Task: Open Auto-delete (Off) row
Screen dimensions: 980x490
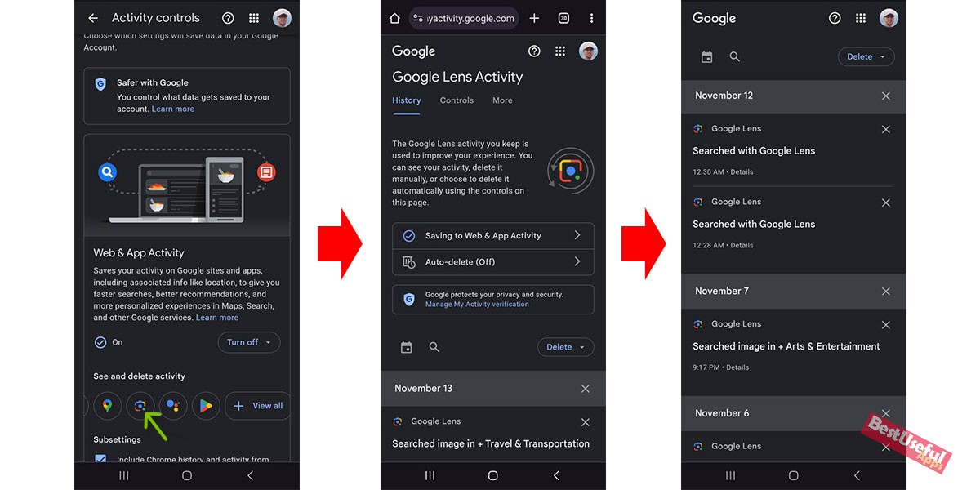Action: (493, 262)
